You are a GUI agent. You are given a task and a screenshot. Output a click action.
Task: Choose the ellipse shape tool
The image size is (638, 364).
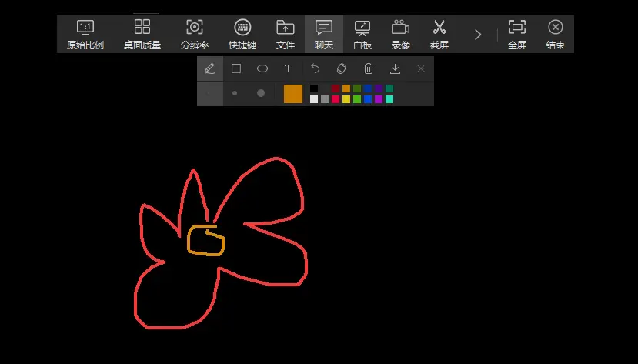click(262, 68)
